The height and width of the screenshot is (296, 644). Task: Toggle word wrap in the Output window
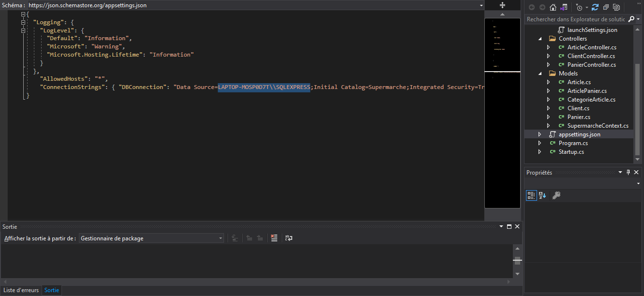click(288, 237)
